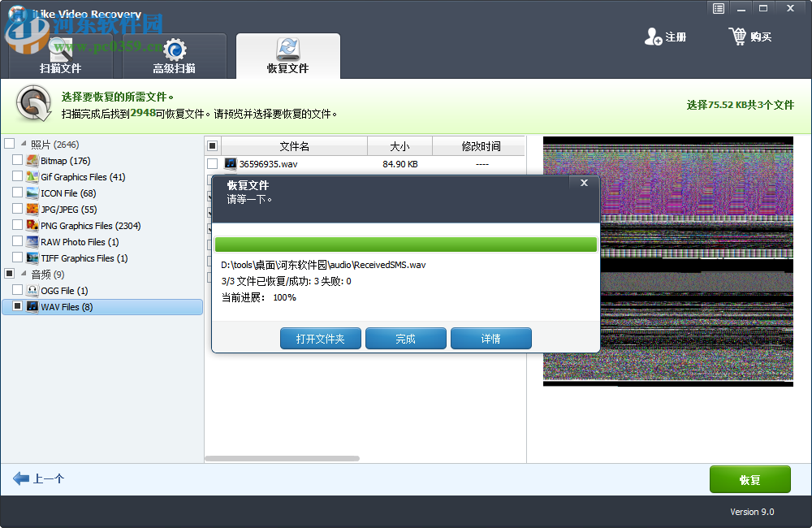Switch to the 恢复文件 tab
The width and height of the screenshot is (812, 528).
(289, 57)
